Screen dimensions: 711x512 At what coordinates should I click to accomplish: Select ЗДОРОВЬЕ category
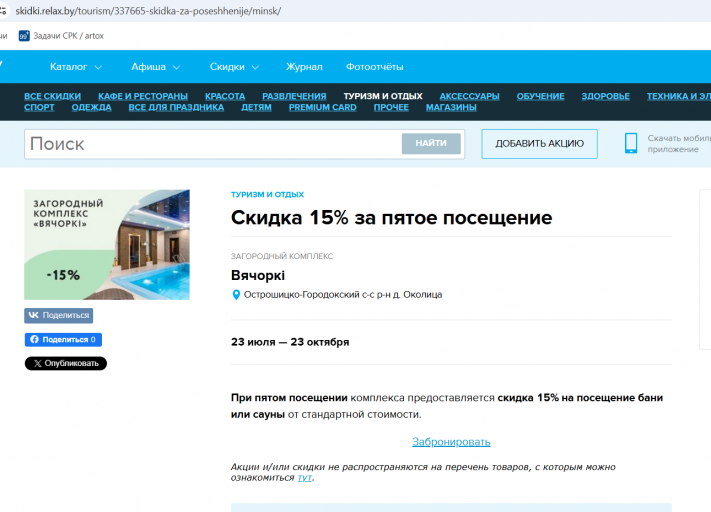pyautogui.click(x=605, y=96)
